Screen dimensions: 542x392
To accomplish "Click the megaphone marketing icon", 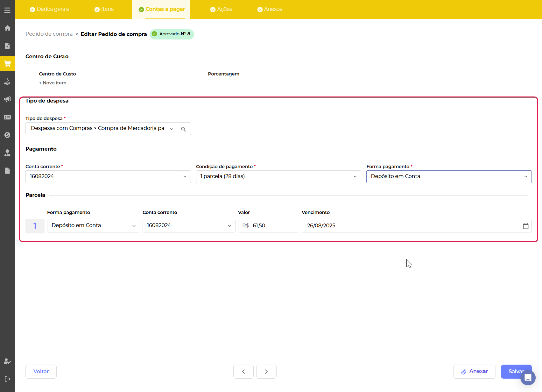I will [7, 99].
